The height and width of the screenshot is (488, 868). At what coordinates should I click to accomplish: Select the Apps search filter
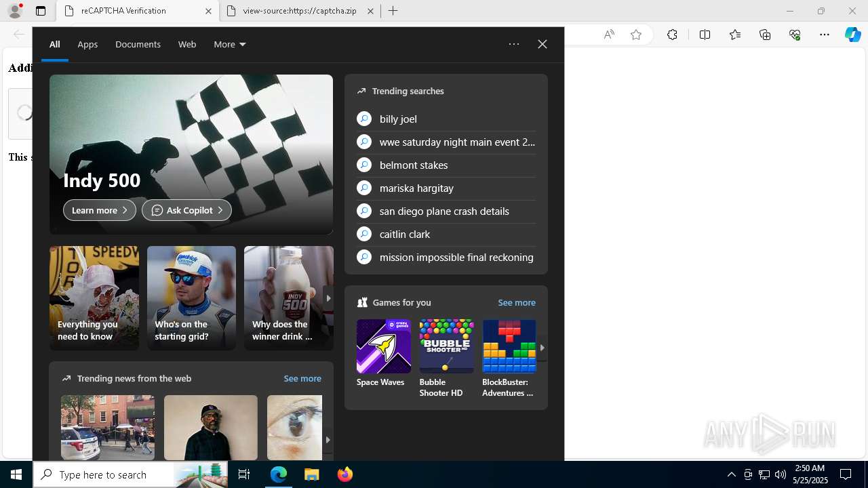tap(87, 44)
